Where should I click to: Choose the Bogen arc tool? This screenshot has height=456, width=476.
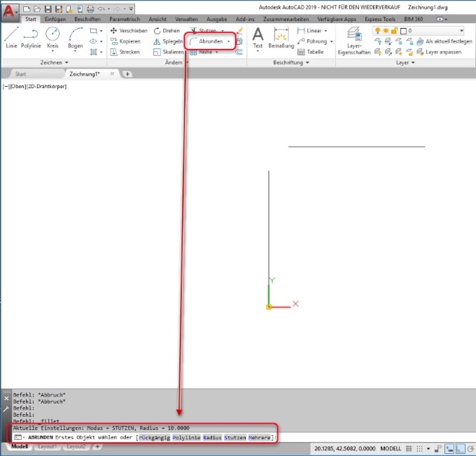tap(75, 38)
